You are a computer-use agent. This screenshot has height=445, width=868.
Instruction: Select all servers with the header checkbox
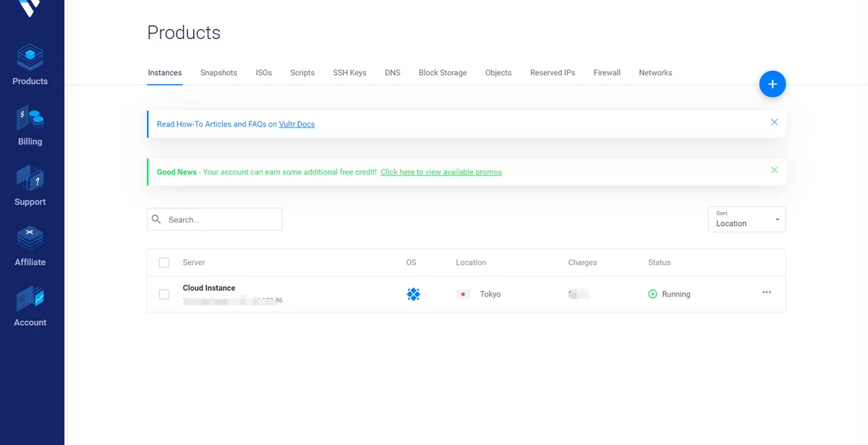click(x=164, y=263)
